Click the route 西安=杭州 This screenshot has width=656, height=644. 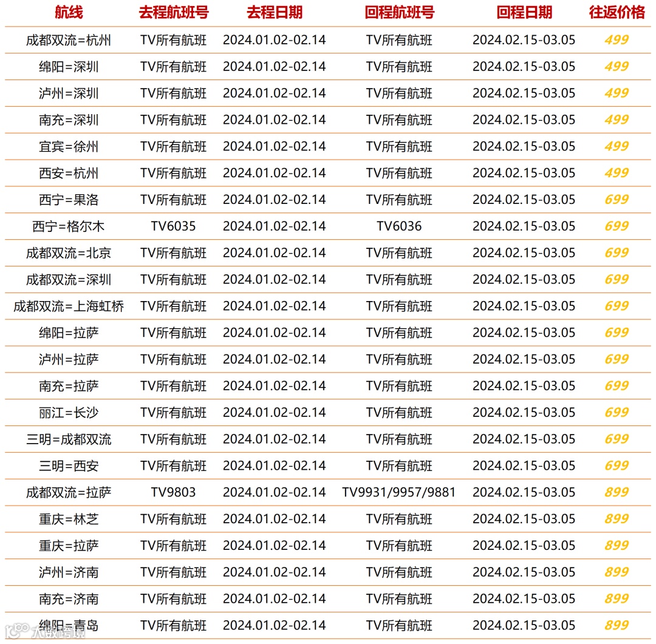coord(69,173)
